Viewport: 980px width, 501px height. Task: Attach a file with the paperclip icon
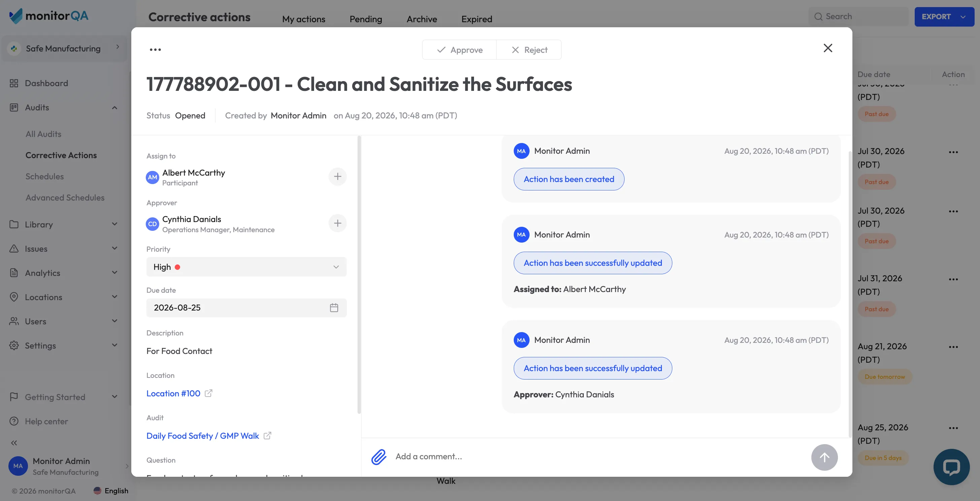tap(379, 457)
